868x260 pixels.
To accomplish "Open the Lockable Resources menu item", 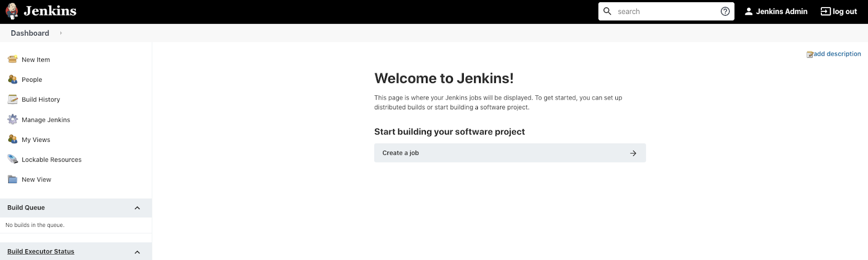I will pos(52,160).
